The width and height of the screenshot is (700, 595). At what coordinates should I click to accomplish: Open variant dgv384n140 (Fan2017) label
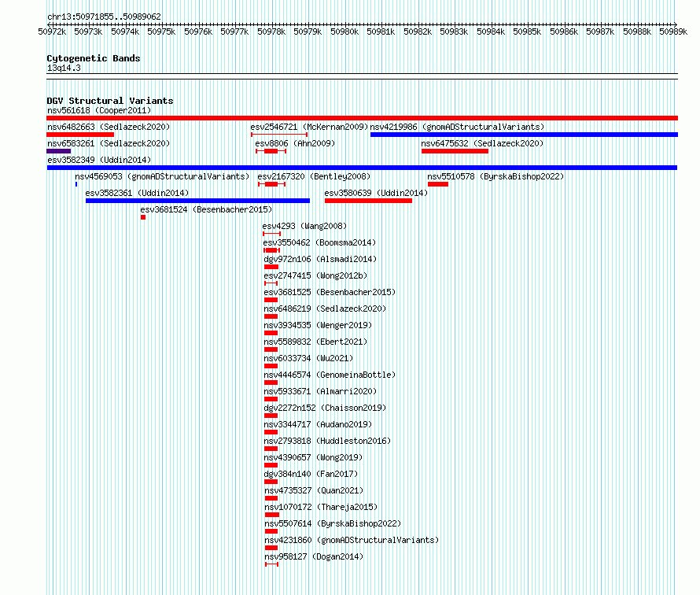[x=311, y=474]
